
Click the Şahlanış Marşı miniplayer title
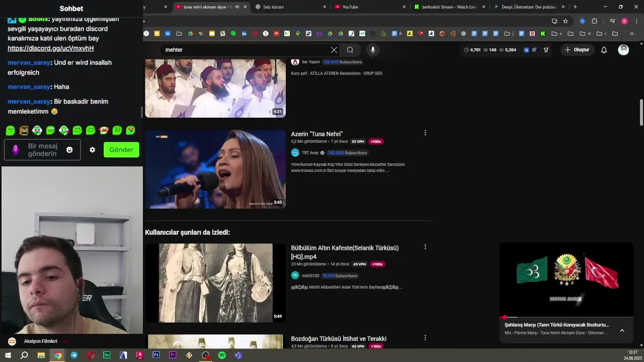tap(556, 325)
